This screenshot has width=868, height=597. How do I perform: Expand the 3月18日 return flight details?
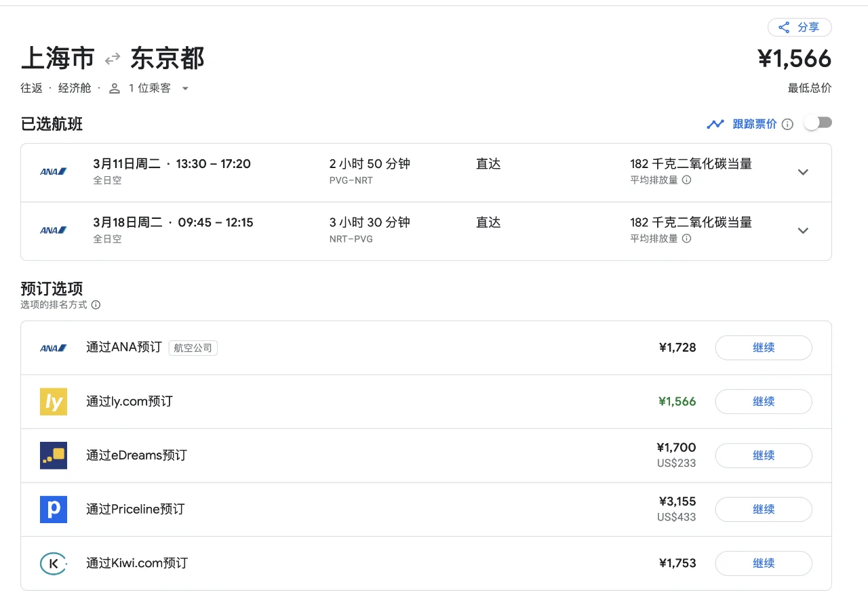coord(803,231)
